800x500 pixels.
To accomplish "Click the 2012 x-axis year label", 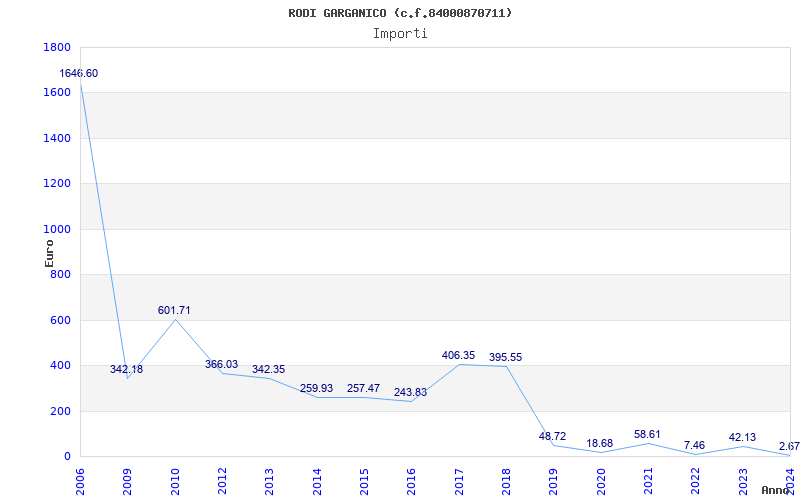I will [222, 482].
